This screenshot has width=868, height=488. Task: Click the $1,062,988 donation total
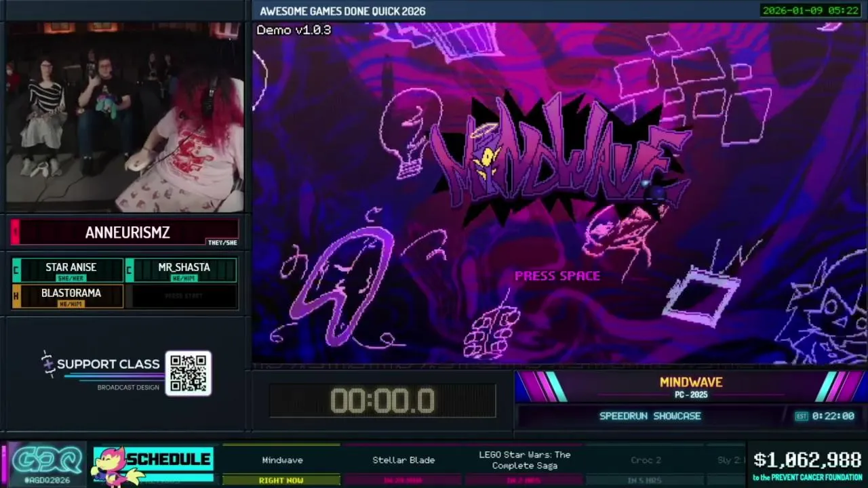click(808, 460)
